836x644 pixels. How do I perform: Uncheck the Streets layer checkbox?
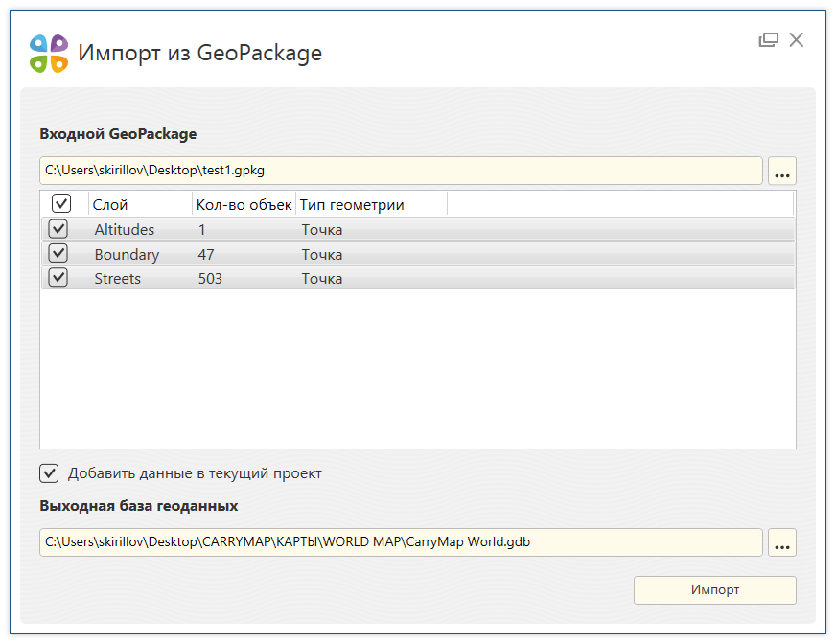click(x=58, y=278)
